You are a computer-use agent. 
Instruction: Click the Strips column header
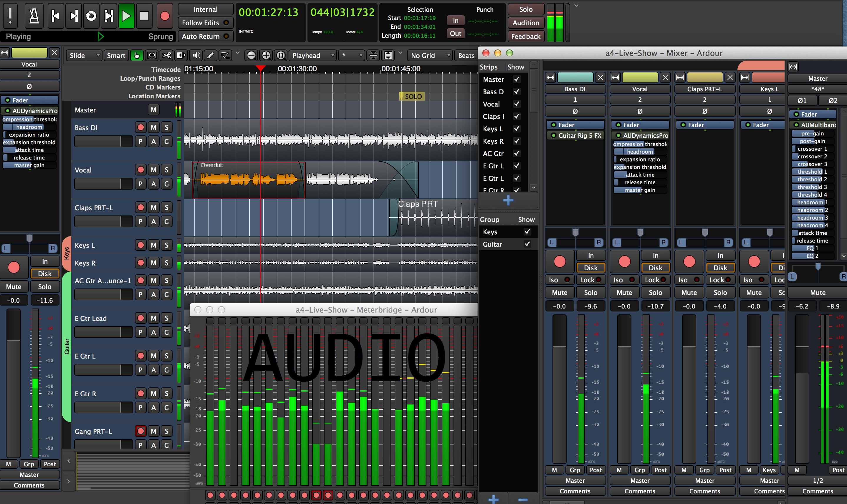pyautogui.click(x=488, y=67)
